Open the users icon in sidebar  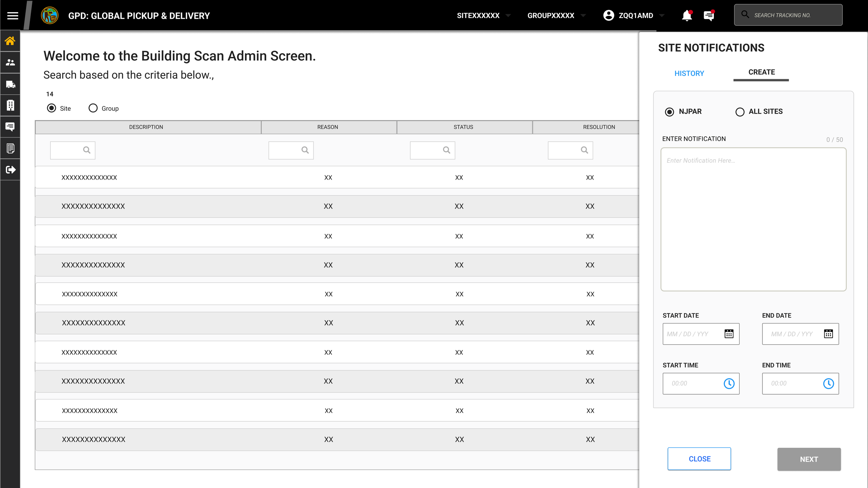[x=10, y=62]
